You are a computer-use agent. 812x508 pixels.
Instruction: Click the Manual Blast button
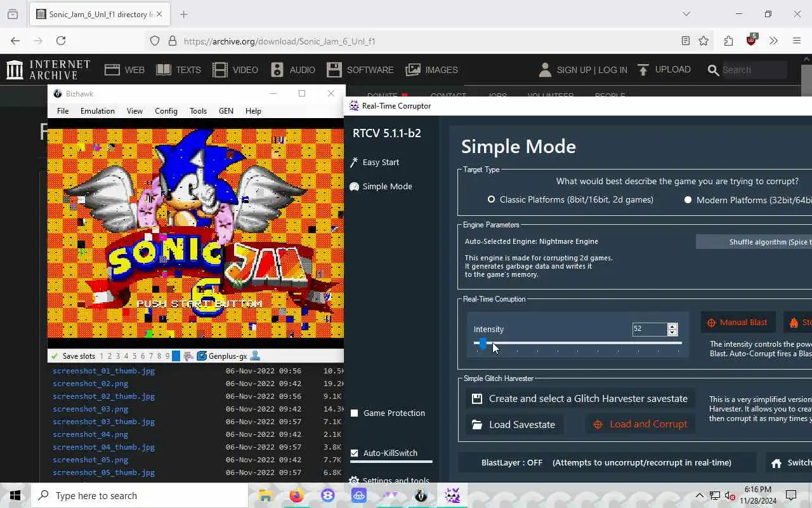coord(737,322)
